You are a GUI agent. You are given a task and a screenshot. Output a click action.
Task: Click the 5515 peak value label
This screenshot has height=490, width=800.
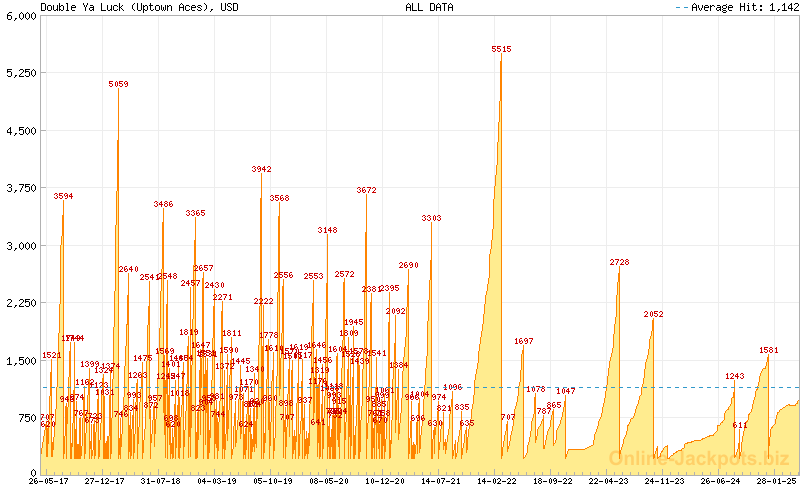point(501,49)
